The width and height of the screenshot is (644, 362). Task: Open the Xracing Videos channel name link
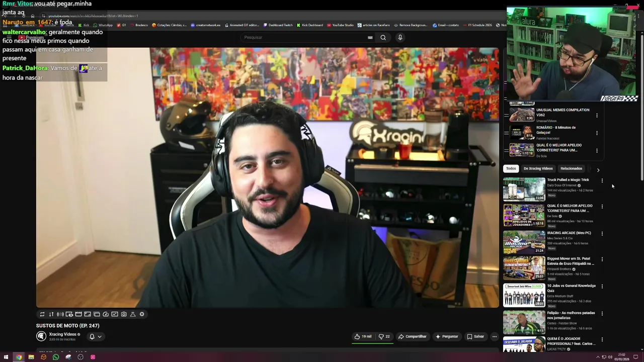(x=62, y=334)
